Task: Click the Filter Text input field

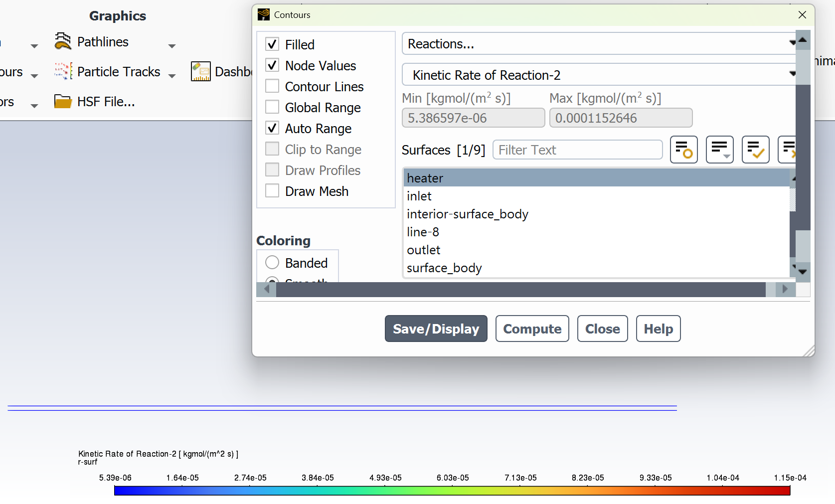Action: tap(577, 150)
